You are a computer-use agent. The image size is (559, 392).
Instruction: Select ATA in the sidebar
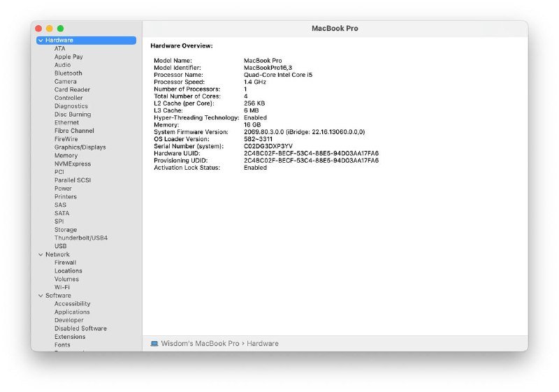point(60,48)
